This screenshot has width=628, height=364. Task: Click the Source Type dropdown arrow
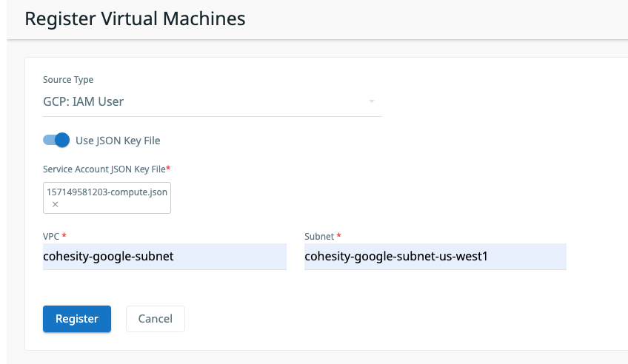coord(372,101)
